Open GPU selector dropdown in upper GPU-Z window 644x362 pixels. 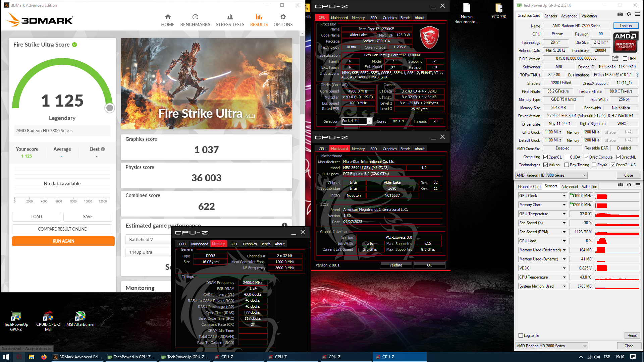pyautogui.click(x=551, y=175)
